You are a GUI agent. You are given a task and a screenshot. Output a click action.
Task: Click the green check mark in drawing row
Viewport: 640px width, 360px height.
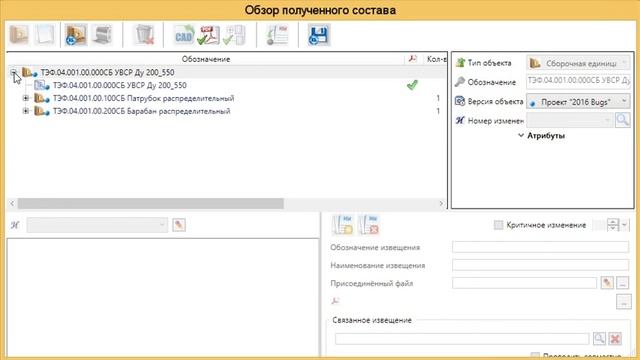point(412,85)
